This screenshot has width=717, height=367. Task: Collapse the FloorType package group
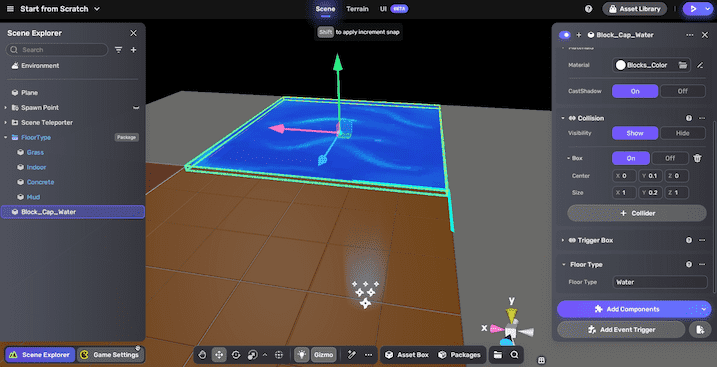pos(5,138)
